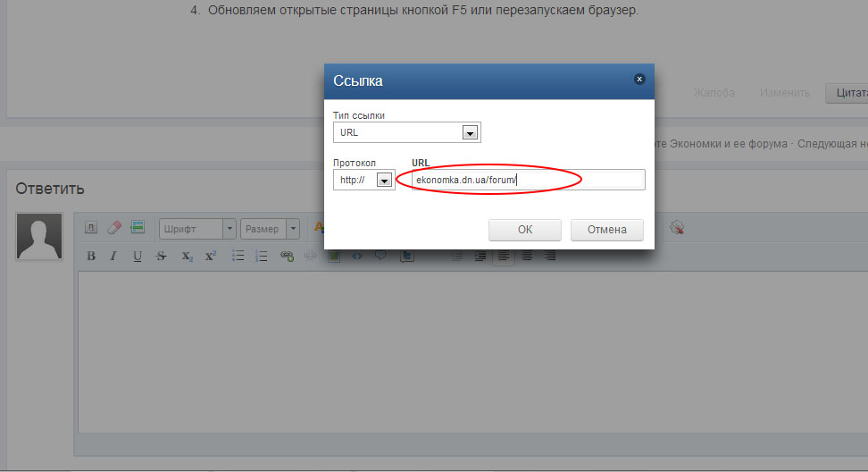Click the decrease indent icon

click(457, 256)
